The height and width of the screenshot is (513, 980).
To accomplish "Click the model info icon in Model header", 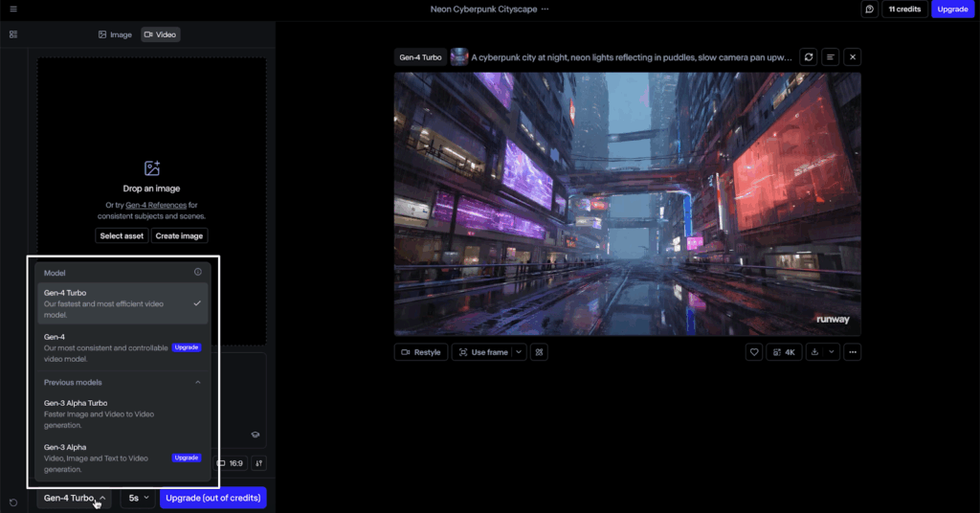I will 198,273.
